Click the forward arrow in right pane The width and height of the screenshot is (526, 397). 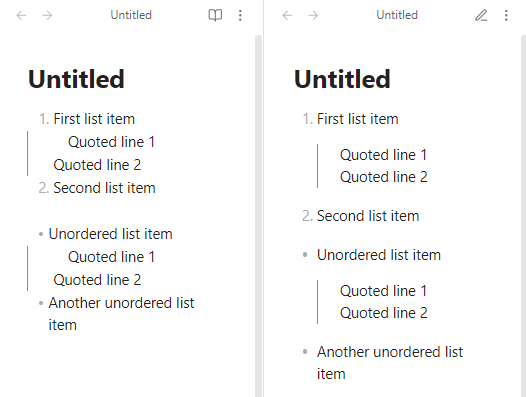click(313, 15)
